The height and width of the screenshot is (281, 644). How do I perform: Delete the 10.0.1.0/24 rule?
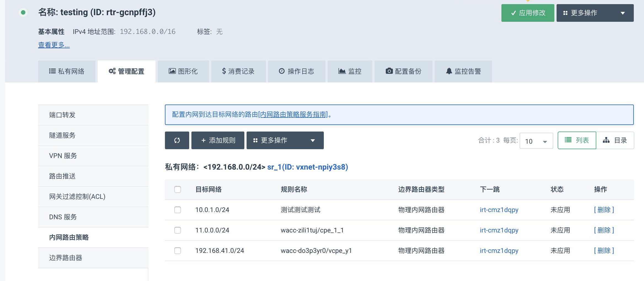point(604,210)
